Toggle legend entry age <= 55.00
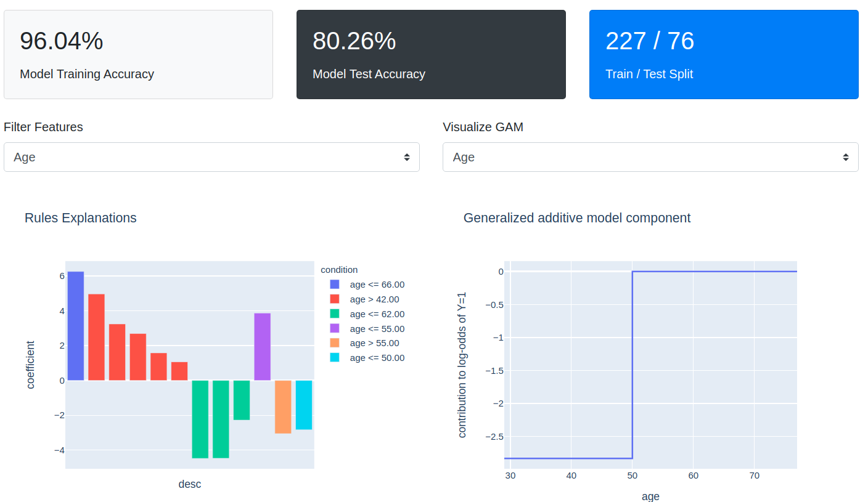The height and width of the screenshot is (502, 868). 367,329
